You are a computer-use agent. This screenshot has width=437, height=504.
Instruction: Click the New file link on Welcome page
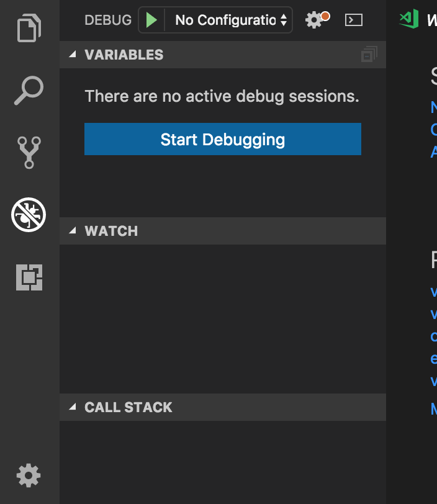pos(433,107)
